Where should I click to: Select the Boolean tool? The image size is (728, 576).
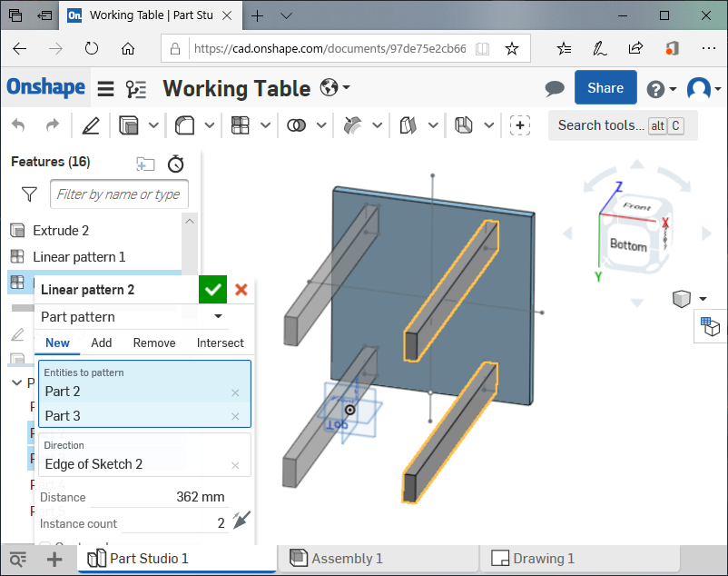pyautogui.click(x=296, y=125)
